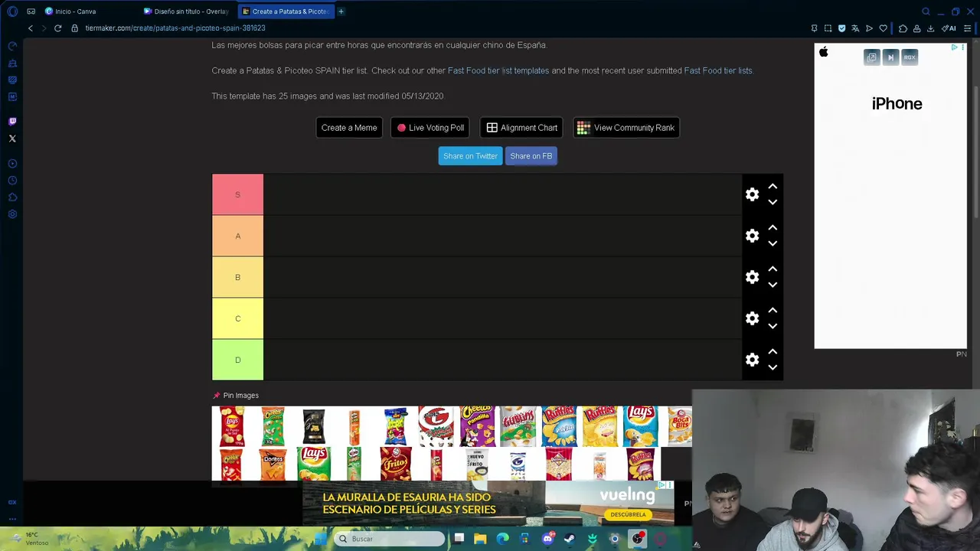Move the C tier row up
Viewport: 980px width, 551px height.
[x=773, y=311]
